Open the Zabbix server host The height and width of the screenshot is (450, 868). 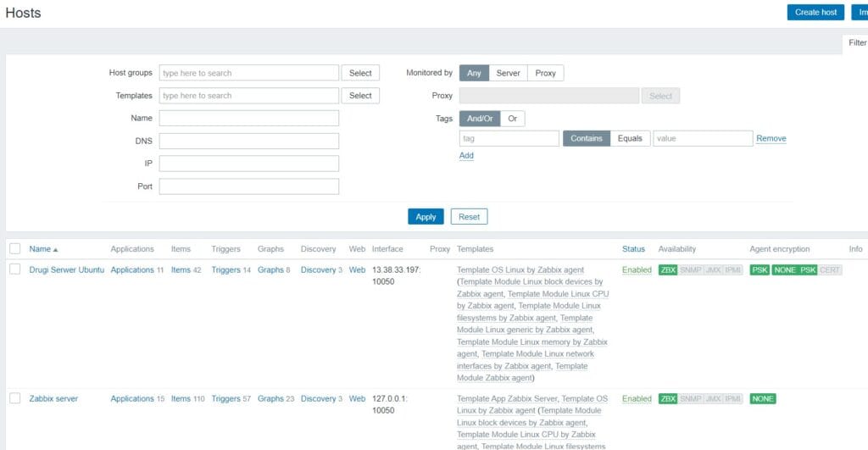coord(53,398)
